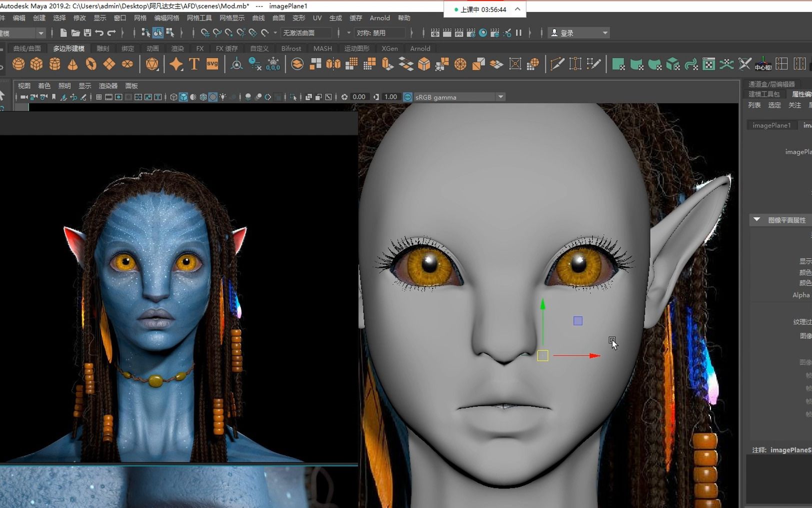Select the Type tool (T) on the shelf
Image resolution: width=812 pixels, height=508 pixels.
coord(193,64)
